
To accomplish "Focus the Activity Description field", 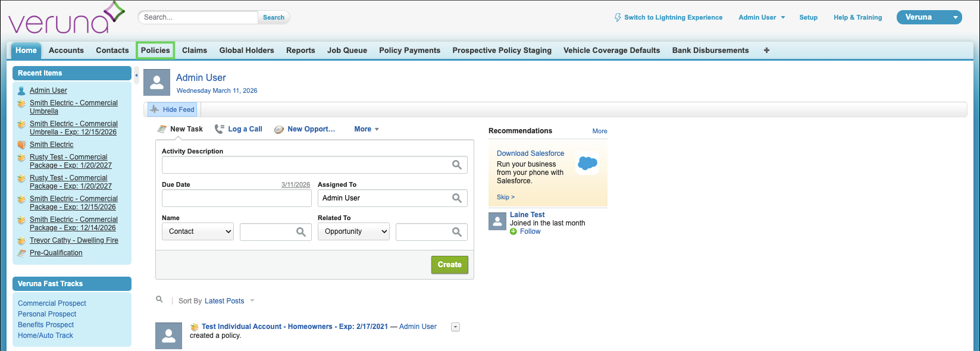I will click(x=306, y=165).
